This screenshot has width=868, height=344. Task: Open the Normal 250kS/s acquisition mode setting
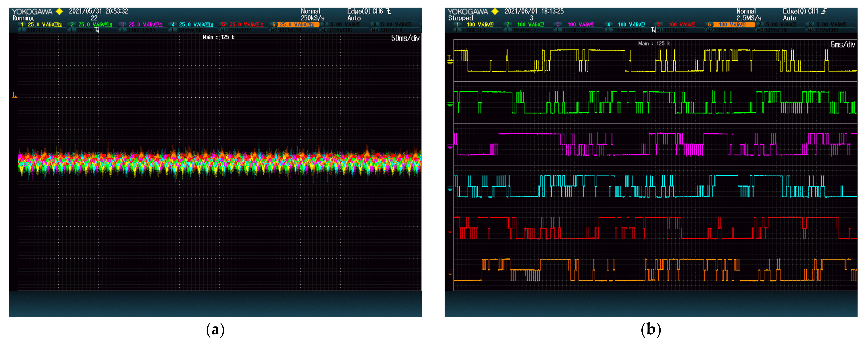tap(312, 15)
